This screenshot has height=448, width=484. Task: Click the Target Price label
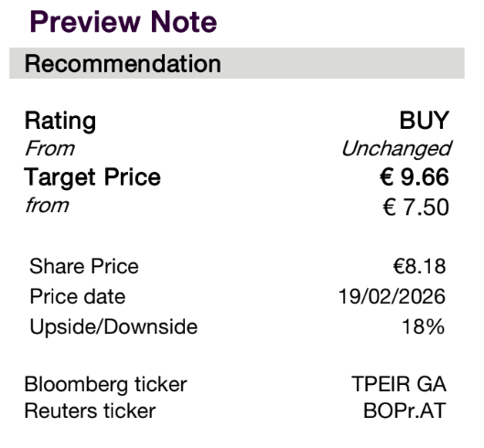92,177
